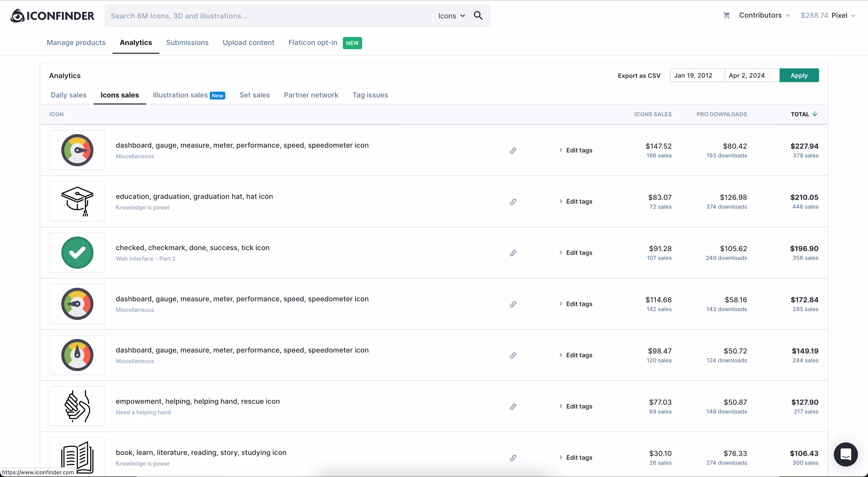The image size is (868, 477).
Task: Open the Pixel account dropdown
Action: [843, 16]
